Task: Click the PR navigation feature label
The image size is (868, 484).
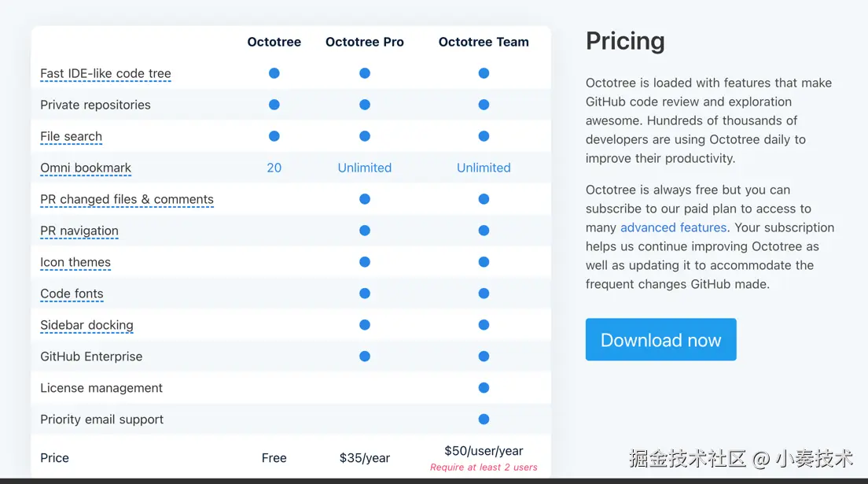Action: pos(79,231)
